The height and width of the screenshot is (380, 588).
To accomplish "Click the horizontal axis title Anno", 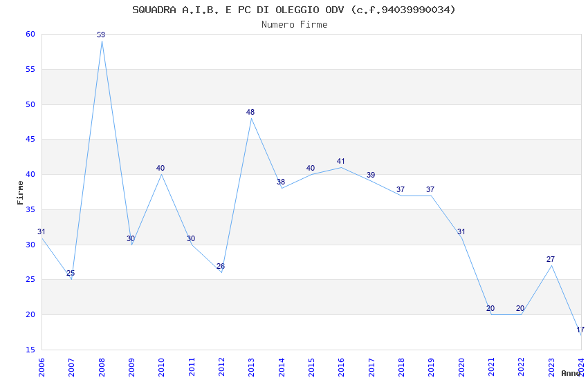I will click(571, 373).
